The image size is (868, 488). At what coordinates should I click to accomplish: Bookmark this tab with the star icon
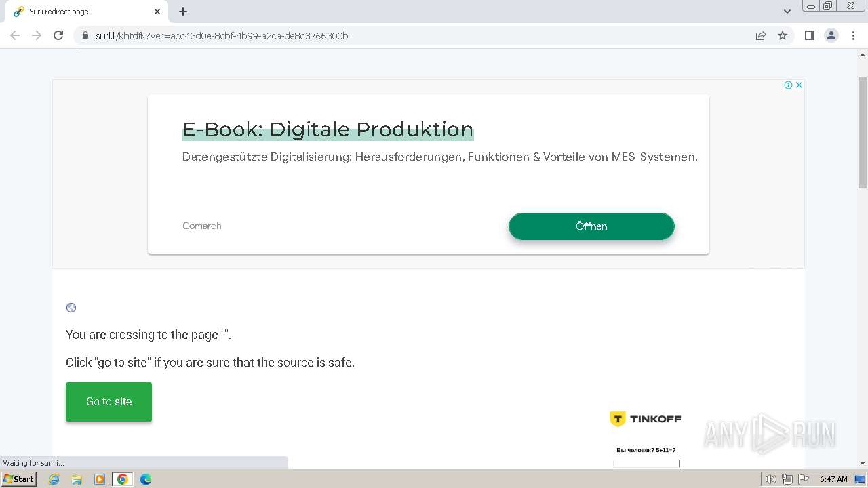point(783,35)
